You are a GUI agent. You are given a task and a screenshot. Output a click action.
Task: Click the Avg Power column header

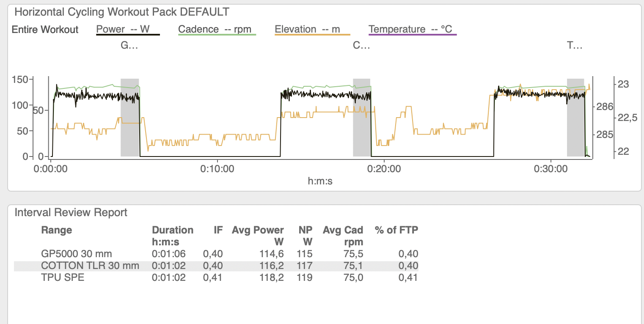[x=258, y=236]
